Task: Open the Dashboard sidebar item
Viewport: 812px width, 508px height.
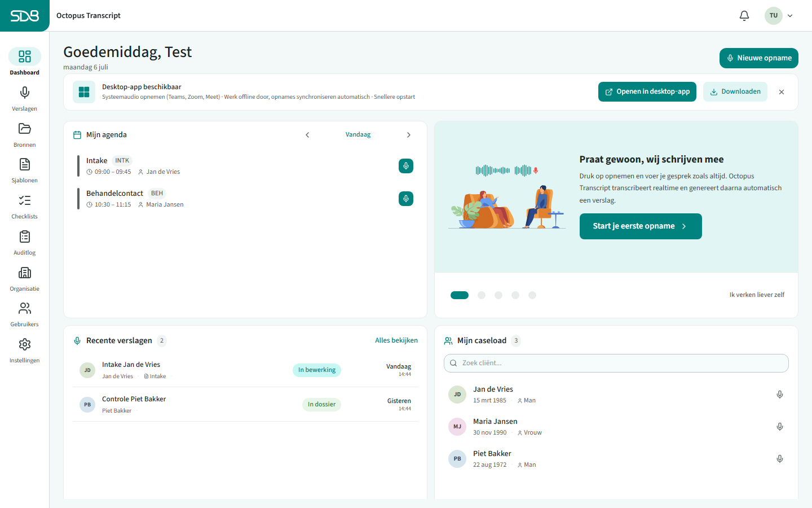Action: (x=24, y=62)
